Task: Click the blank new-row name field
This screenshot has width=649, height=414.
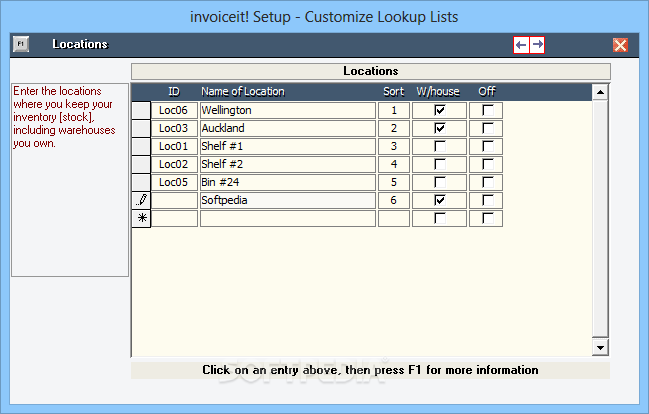Action: pyautogui.click(x=288, y=219)
